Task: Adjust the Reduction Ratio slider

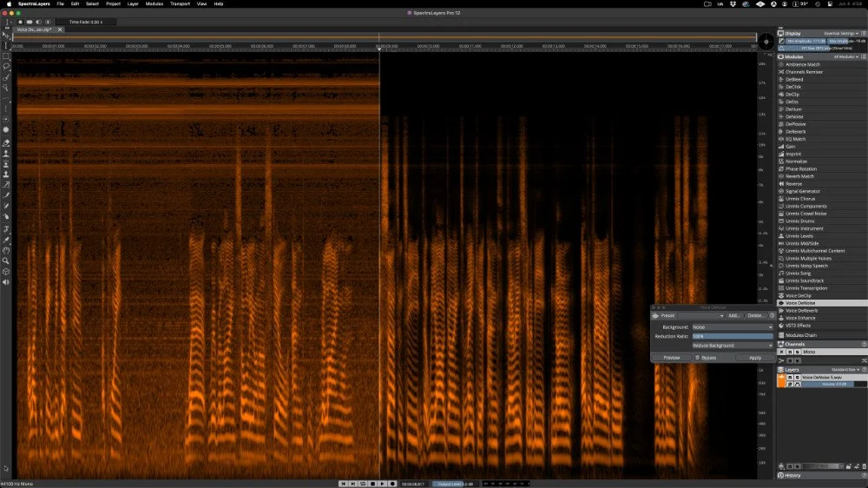Action: [x=733, y=336]
